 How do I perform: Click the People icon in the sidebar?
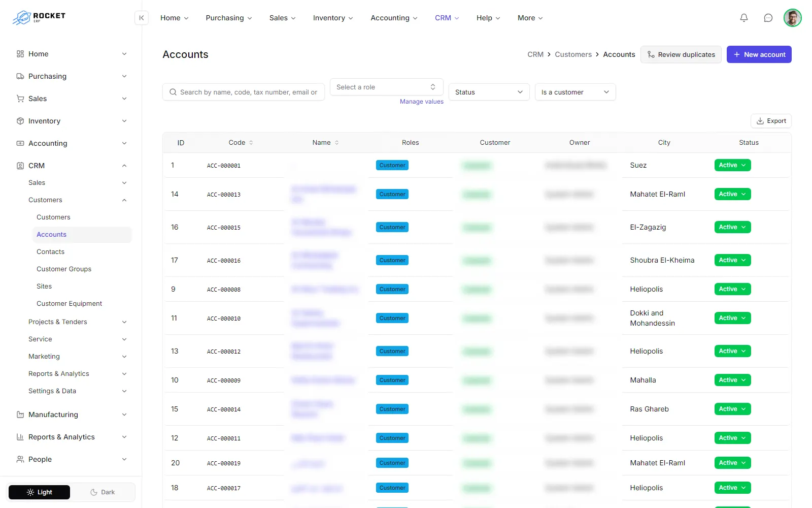coord(20,459)
